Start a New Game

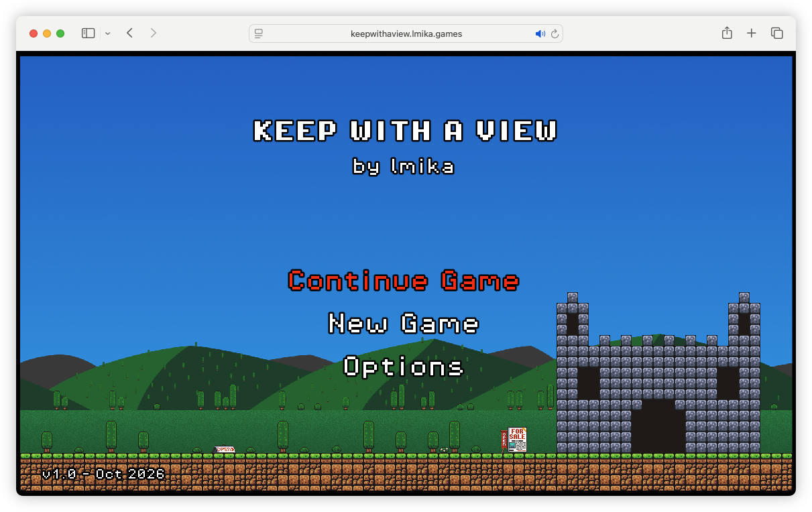(x=403, y=324)
